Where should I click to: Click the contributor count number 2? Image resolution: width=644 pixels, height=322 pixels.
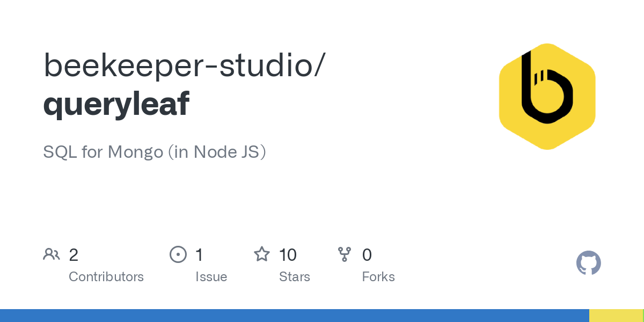coord(74,254)
